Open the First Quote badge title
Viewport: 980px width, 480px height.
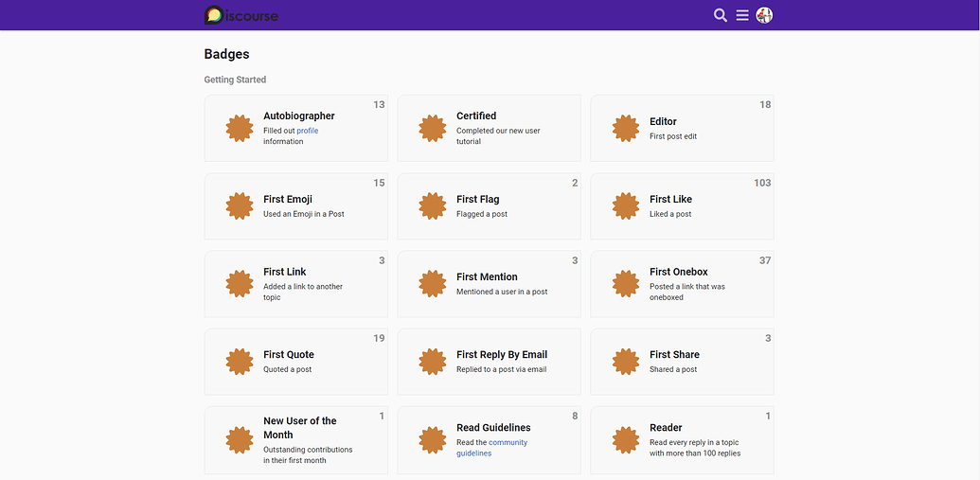pyautogui.click(x=288, y=355)
